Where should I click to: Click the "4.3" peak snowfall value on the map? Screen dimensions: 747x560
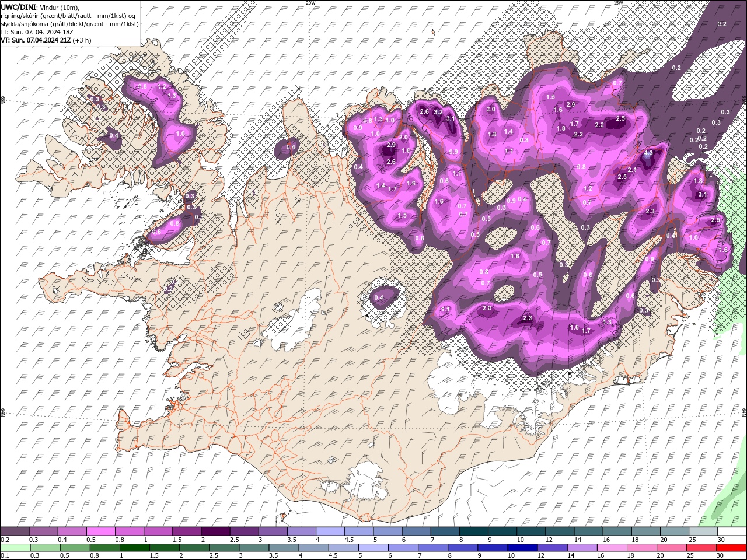648,153
